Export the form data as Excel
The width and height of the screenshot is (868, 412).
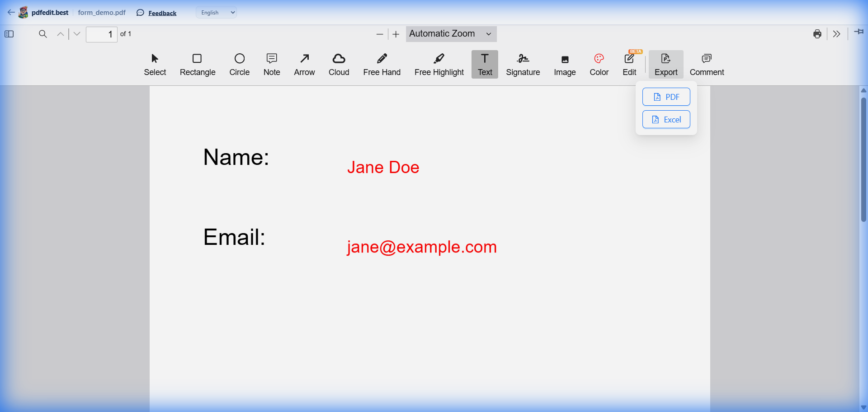click(666, 119)
